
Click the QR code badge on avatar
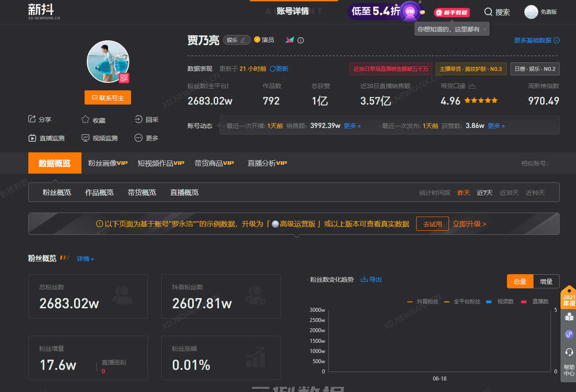[124, 78]
